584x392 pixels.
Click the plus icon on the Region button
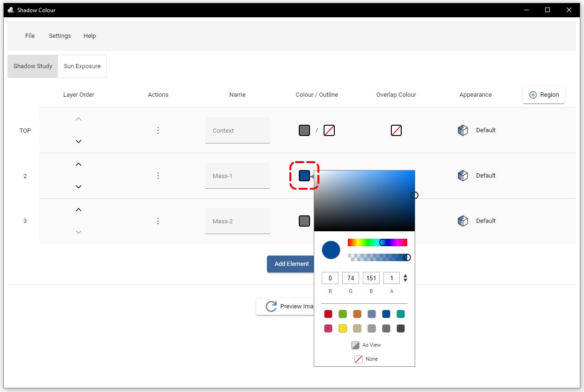point(533,94)
